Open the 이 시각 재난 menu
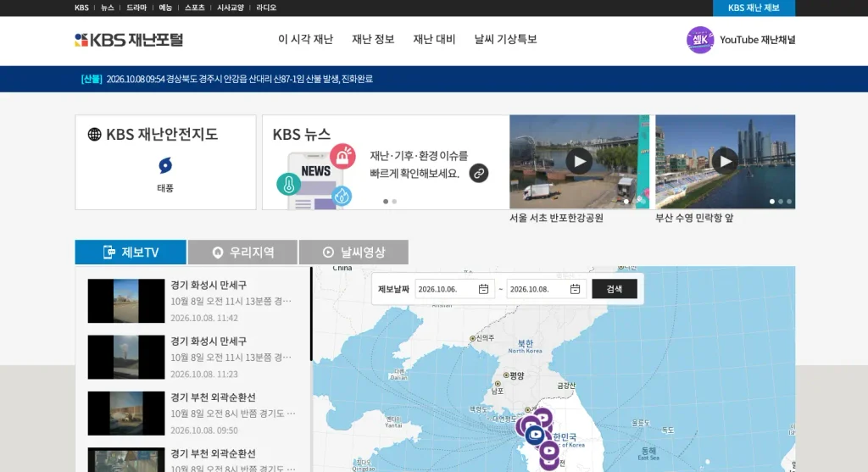The height and width of the screenshot is (472, 868). coord(305,39)
